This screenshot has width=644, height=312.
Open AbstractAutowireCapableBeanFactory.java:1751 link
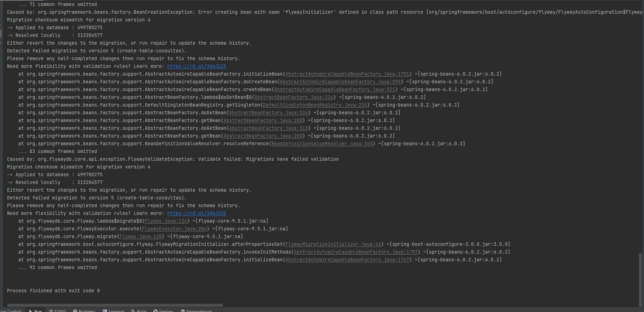347,74
